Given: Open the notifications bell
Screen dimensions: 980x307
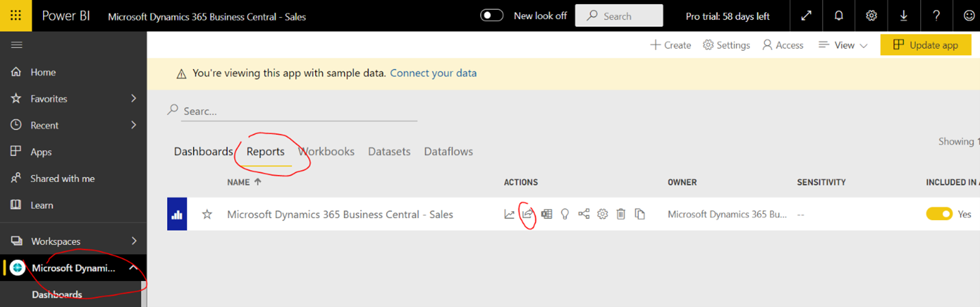Looking at the screenshot, I should [x=839, y=16].
